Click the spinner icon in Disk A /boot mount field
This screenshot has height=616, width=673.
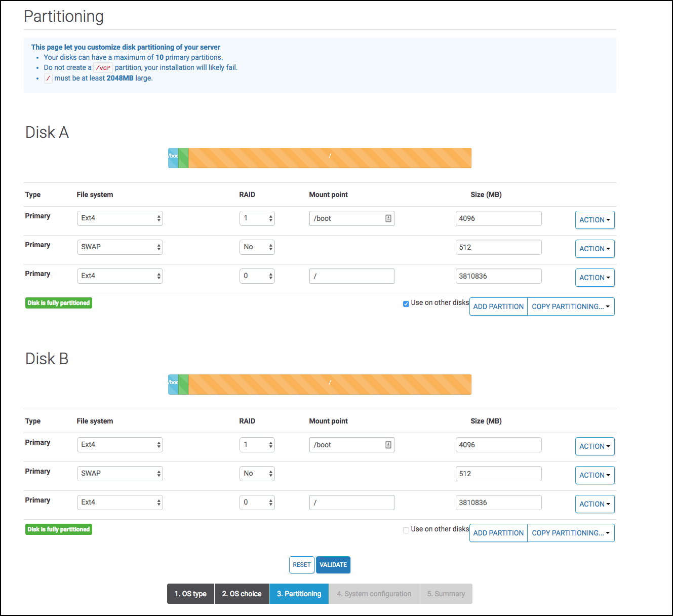(388, 218)
